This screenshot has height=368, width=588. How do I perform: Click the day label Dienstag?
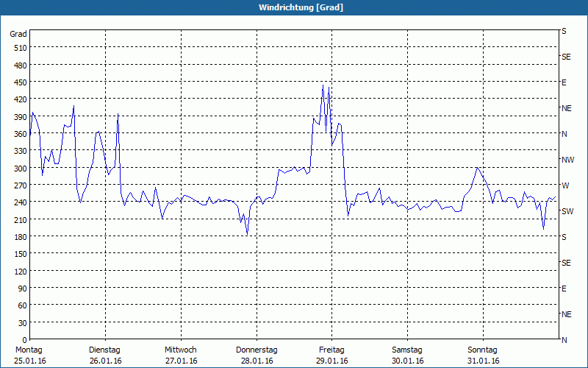(x=104, y=350)
